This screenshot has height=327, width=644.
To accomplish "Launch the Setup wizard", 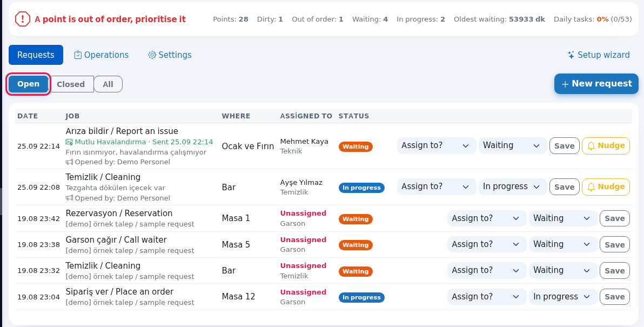I will coord(599,55).
